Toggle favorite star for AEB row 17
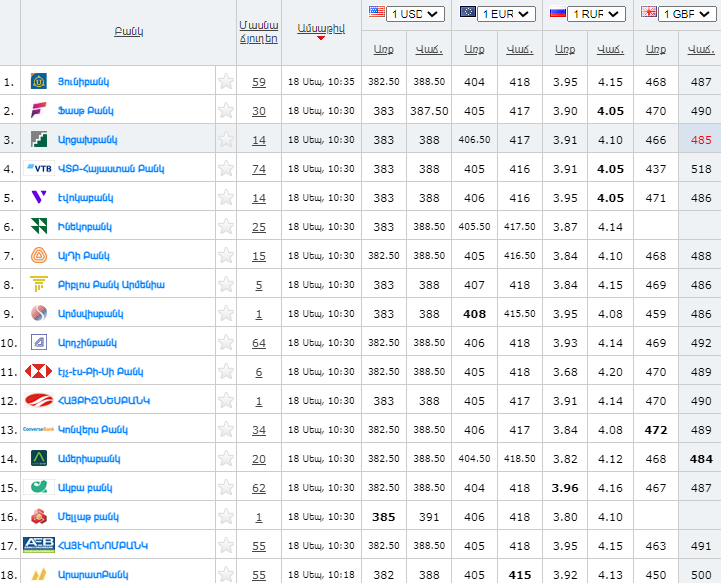 (226, 545)
